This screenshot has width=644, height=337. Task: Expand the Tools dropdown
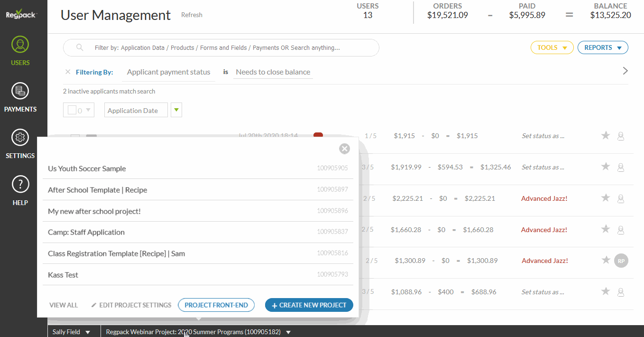point(552,47)
